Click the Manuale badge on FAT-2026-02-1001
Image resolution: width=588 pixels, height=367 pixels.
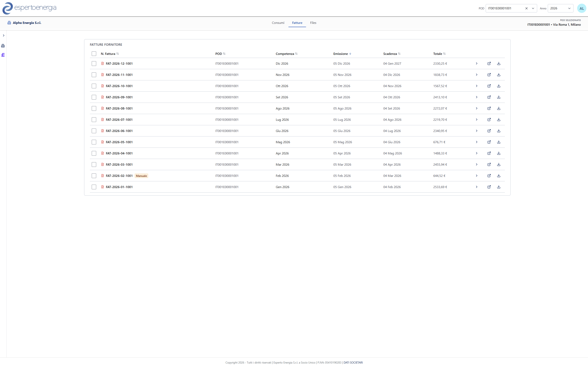click(141, 176)
